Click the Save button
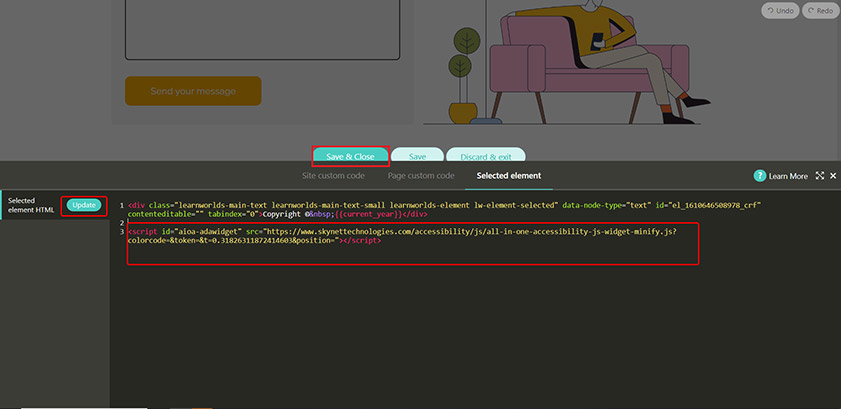 417,157
